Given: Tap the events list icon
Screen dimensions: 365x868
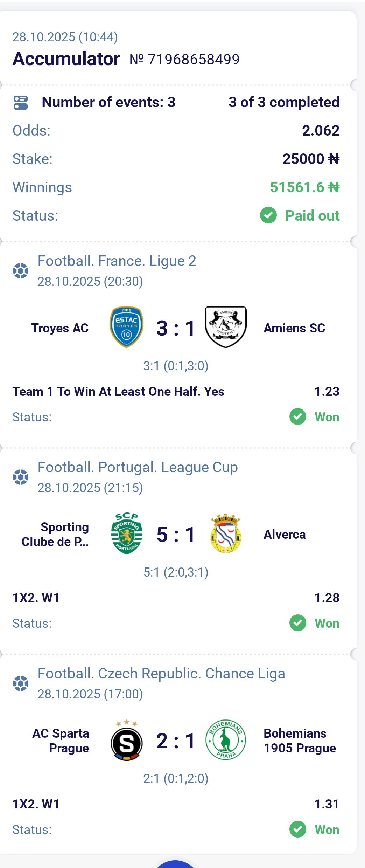Looking at the screenshot, I should point(21,103).
